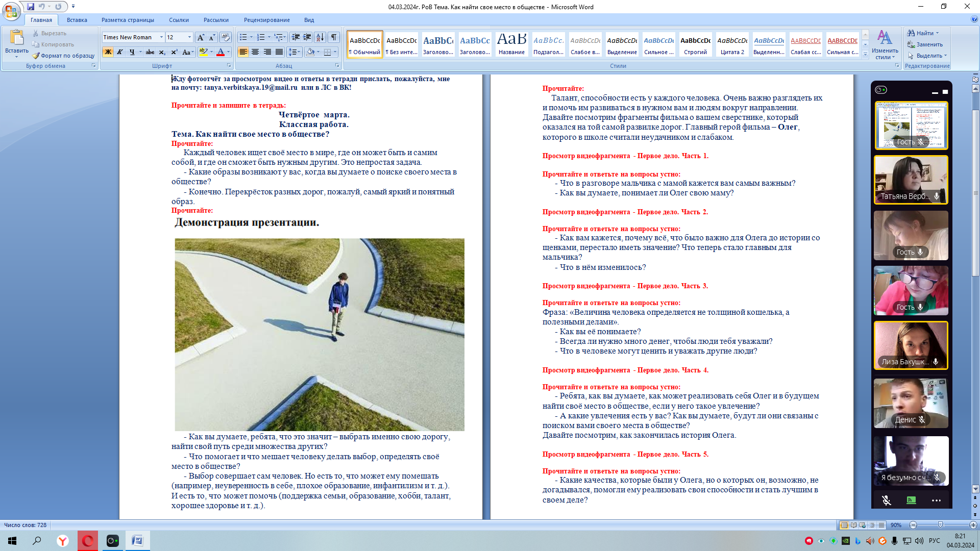
Task: Open the font color dropdown arrow
Action: 228,52
